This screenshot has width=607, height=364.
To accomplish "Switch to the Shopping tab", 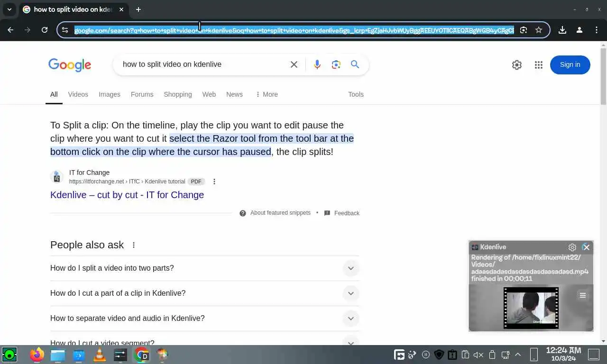I will click(178, 94).
